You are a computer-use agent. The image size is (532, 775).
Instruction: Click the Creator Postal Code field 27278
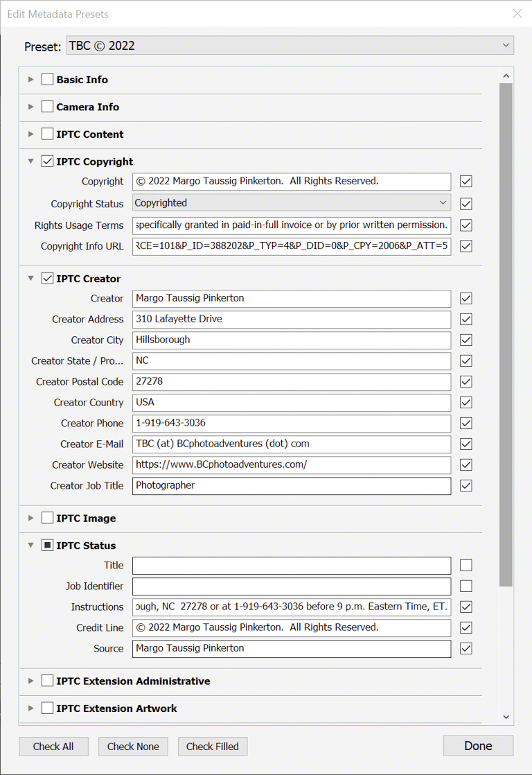point(292,381)
